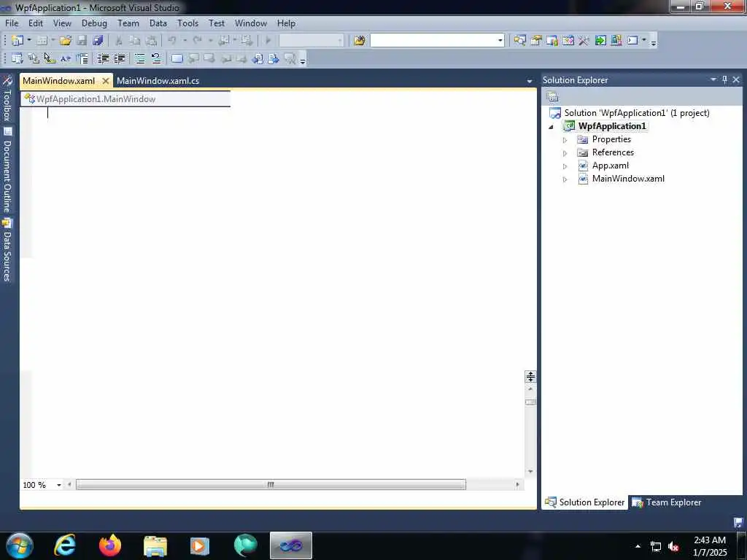The image size is (747, 560).
Task: Collapse the WpfApplication1 project node
Action: point(551,127)
